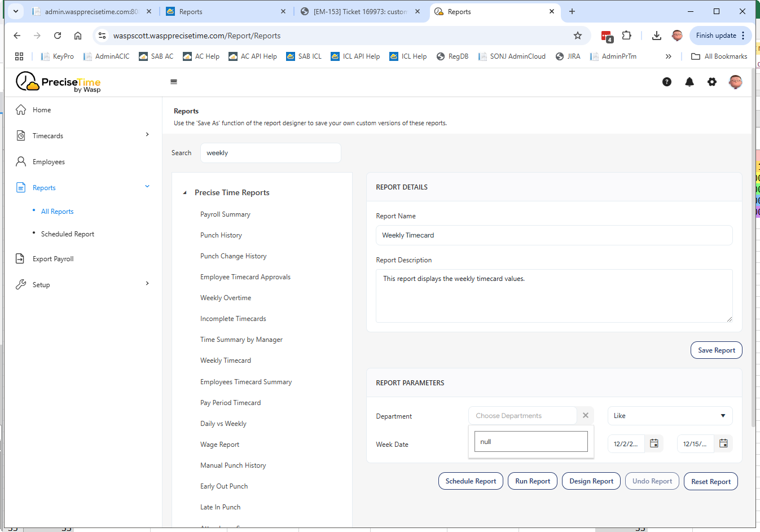Switch to second Reports browser tab
Viewport: 760px width, 532px height.
tap(494, 11)
